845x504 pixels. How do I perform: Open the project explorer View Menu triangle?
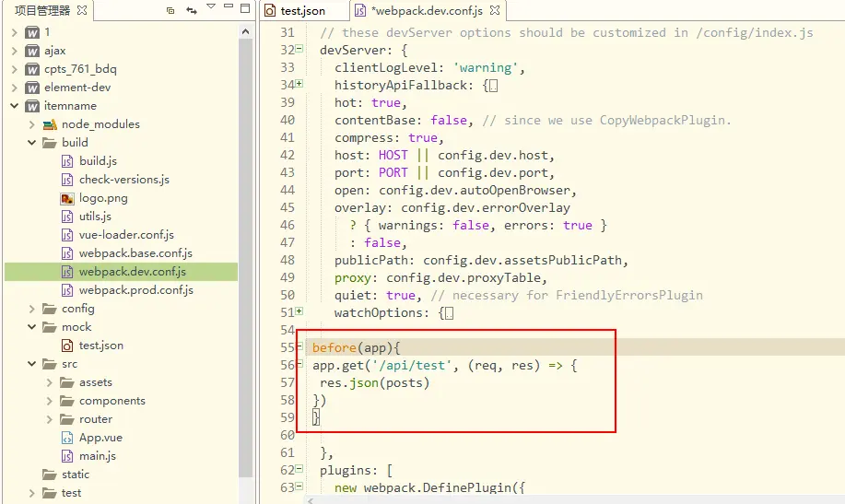click(x=211, y=7)
